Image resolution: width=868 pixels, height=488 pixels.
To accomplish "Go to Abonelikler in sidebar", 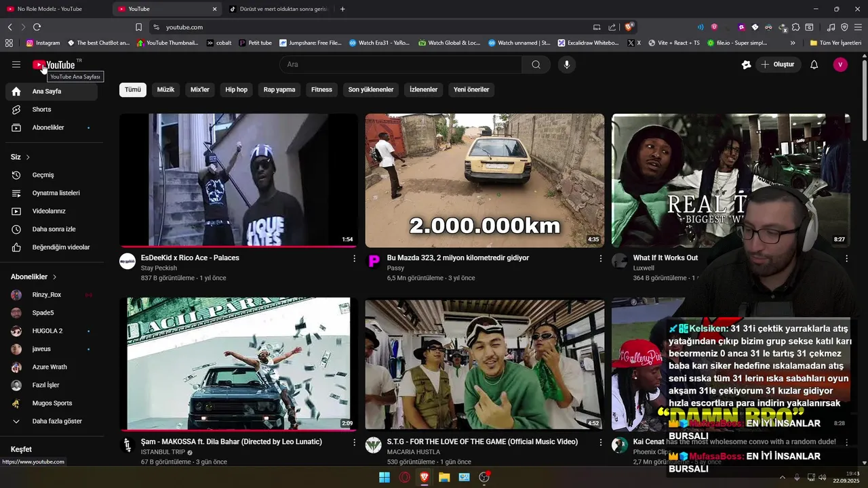I will coord(52,127).
